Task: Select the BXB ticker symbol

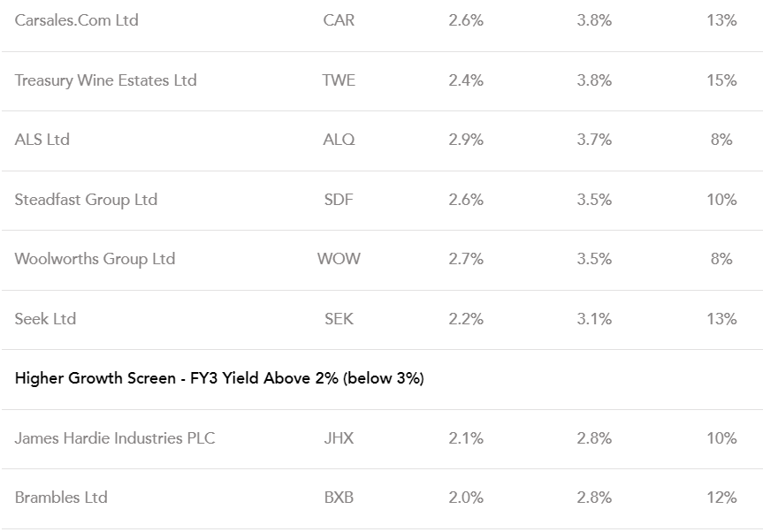Action: (339, 498)
